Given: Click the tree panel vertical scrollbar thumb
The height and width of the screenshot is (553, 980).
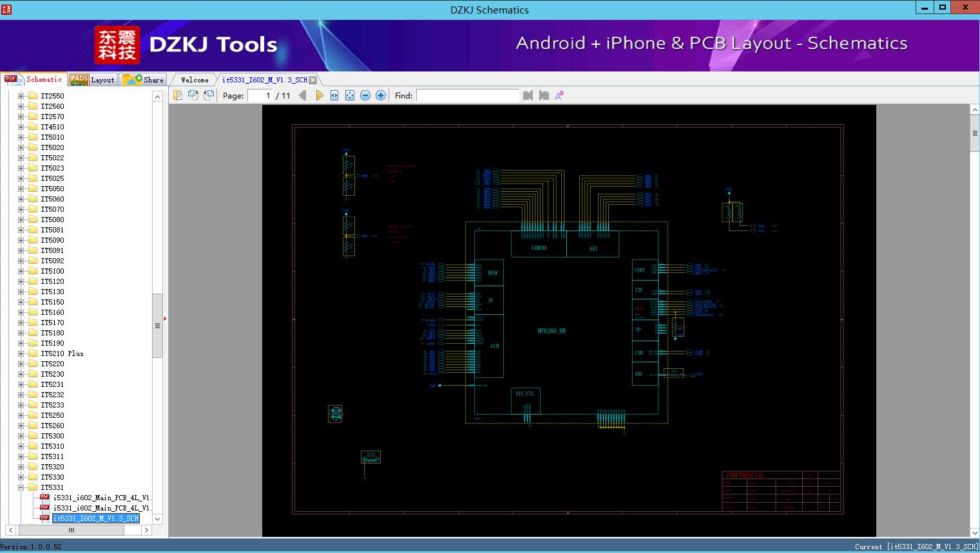Looking at the screenshot, I should pos(157,325).
